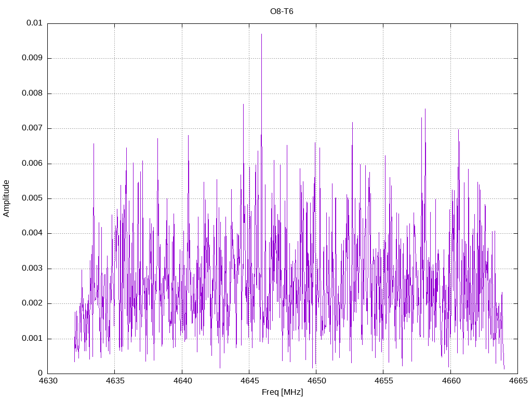Click the 4665 x-axis tick label
This screenshot has height=399, width=532.
point(518,381)
